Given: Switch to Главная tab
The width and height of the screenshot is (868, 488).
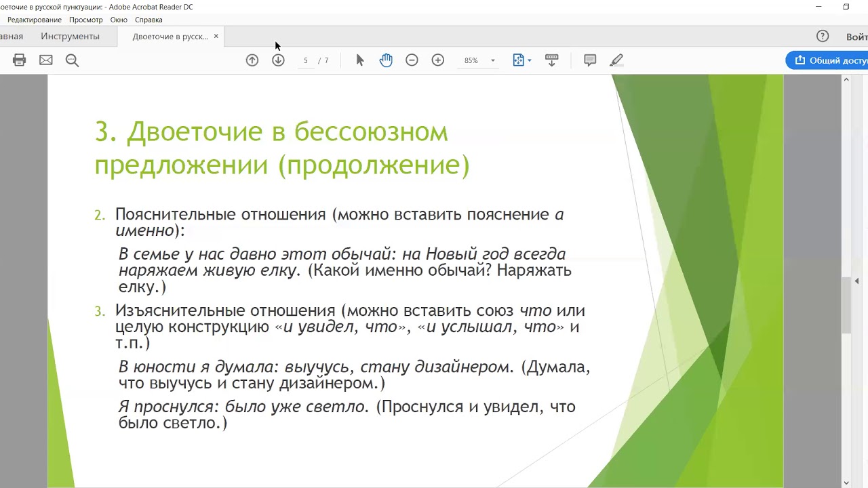Looking at the screenshot, I should [x=12, y=37].
